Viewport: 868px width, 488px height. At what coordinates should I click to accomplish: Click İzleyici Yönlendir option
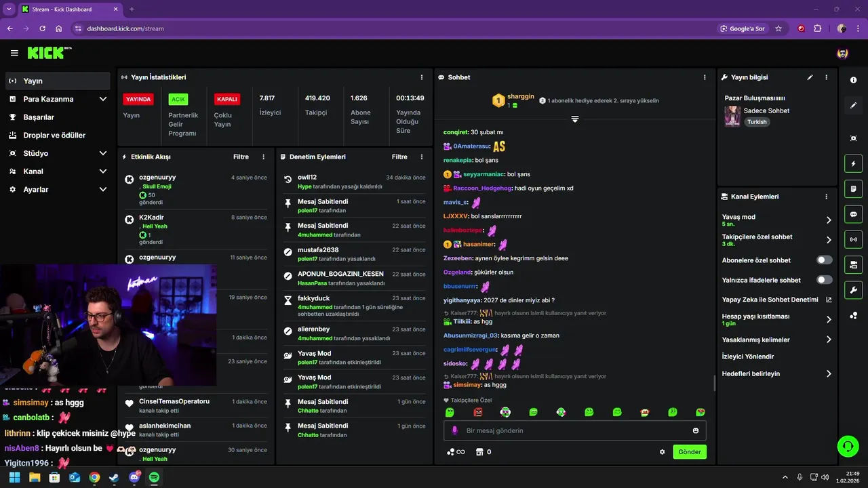click(x=748, y=357)
